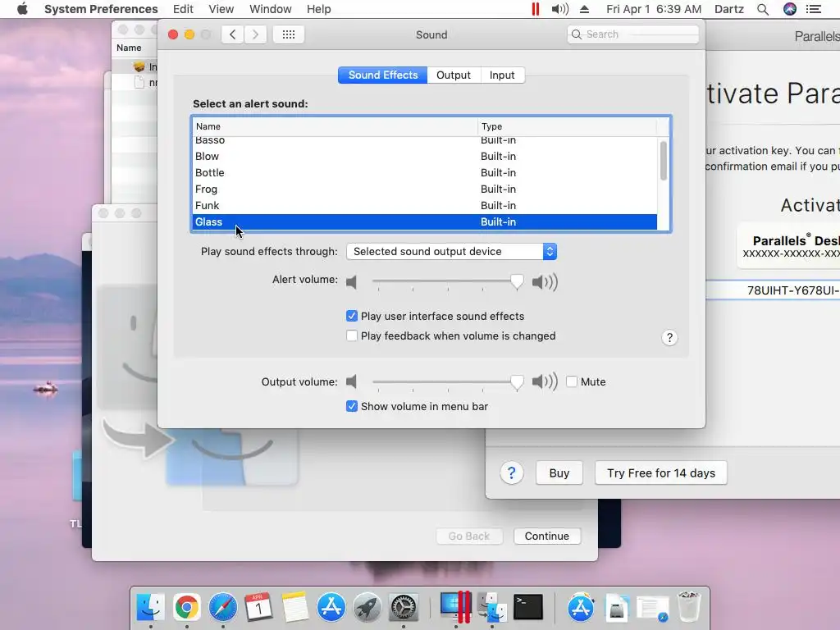Viewport: 840px width, 630px height.
Task: Launch Siri from the menu bar
Action: [x=790, y=9]
